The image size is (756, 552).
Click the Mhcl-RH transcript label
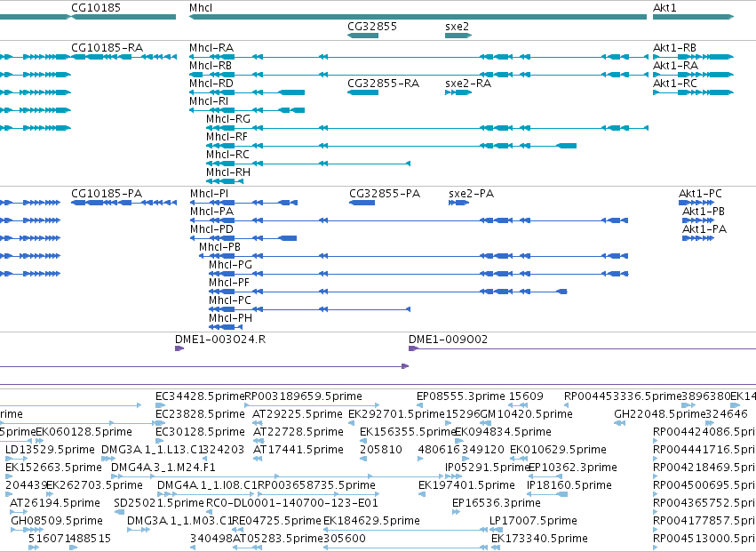coord(228,172)
